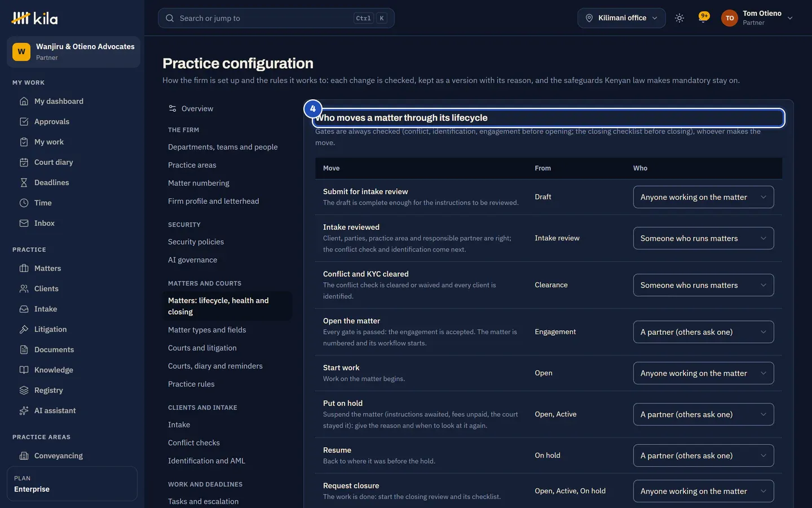Open the Matters briefcase icon
The image size is (812, 508).
(24, 268)
